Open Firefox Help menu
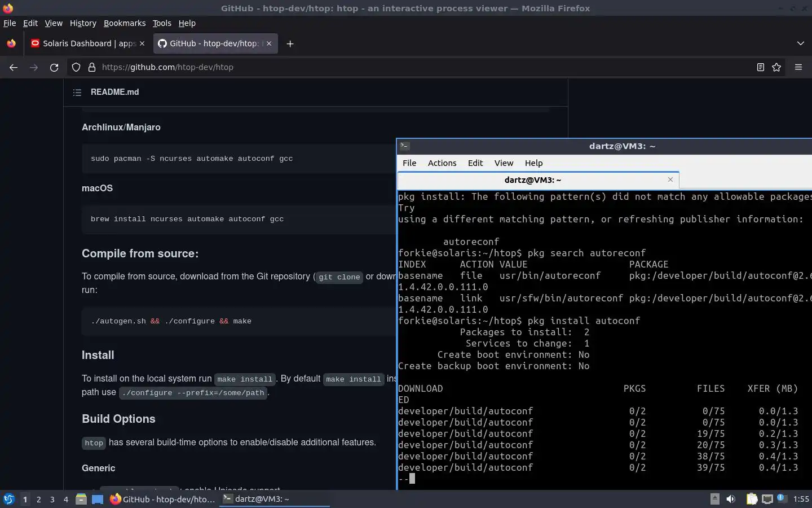Screen dimensions: 812x508 pyautogui.click(x=187, y=23)
